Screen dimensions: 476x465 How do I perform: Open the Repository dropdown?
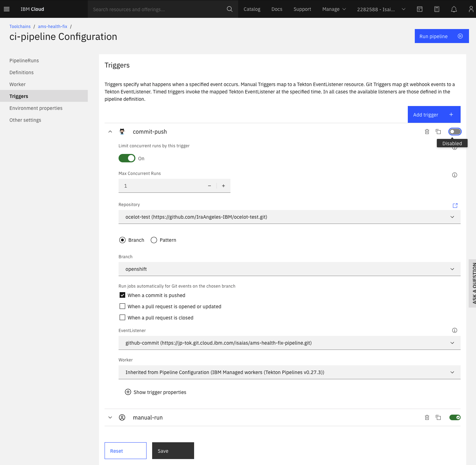(290, 217)
